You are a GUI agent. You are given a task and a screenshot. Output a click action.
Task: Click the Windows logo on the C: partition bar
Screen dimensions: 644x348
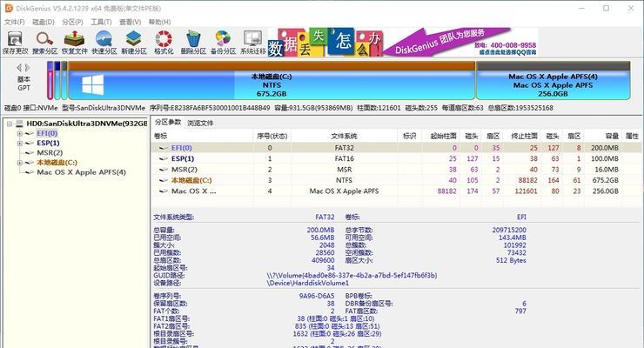click(92, 84)
